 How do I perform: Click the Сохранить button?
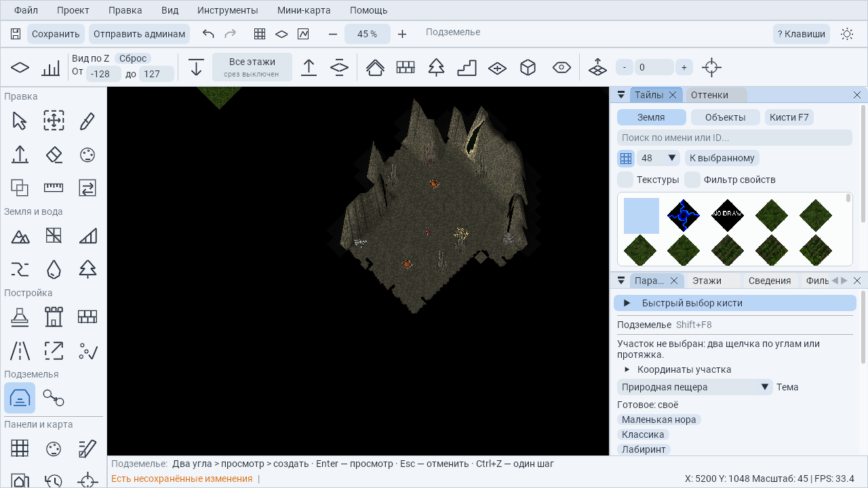(56, 34)
